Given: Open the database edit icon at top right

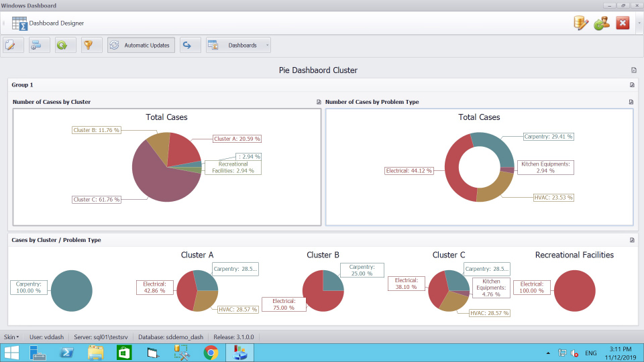Looking at the screenshot, I should coord(581,23).
